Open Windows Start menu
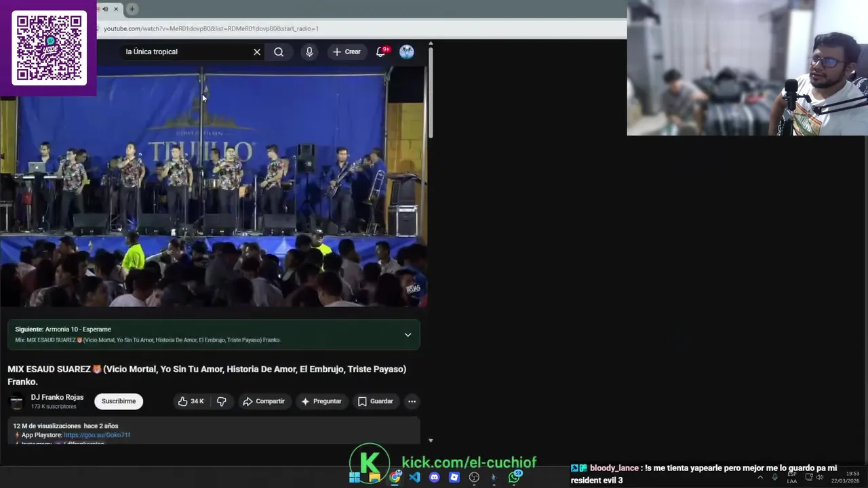Image resolution: width=868 pixels, height=488 pixels. (x=355, y=477)
